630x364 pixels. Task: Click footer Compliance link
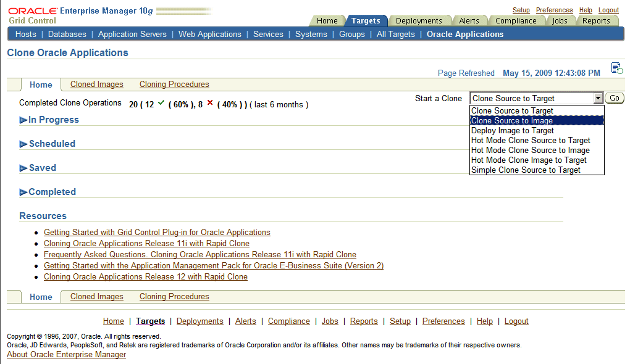pyautogui.click(x=289, y=321)
